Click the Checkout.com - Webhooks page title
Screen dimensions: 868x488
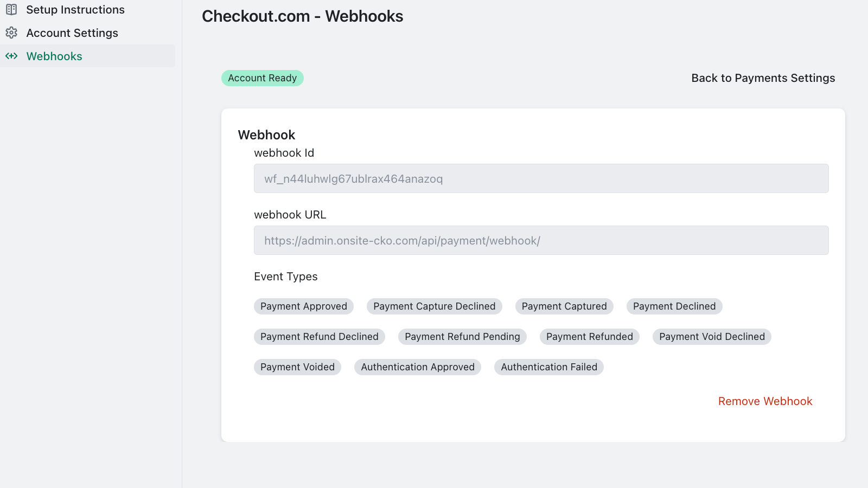pyautogui.click(x=302, y=16)
